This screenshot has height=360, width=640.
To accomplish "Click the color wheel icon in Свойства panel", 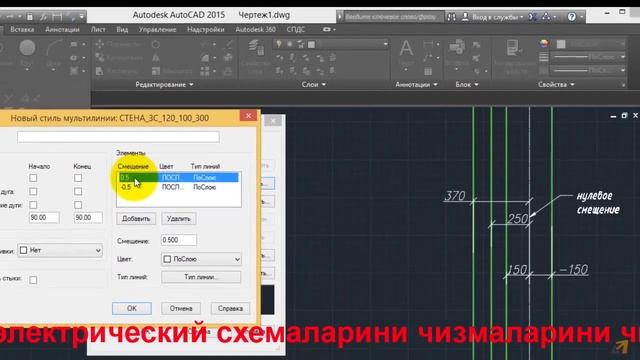I will tap(544, 44).
